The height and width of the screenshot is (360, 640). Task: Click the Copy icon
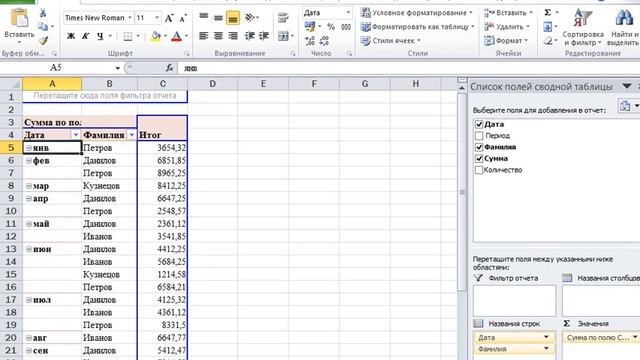[x=42, y=27]
